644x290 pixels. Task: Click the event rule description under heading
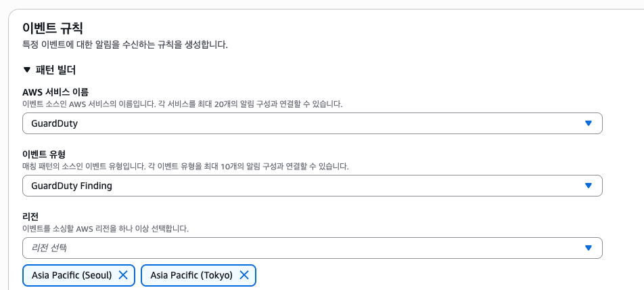125,45
